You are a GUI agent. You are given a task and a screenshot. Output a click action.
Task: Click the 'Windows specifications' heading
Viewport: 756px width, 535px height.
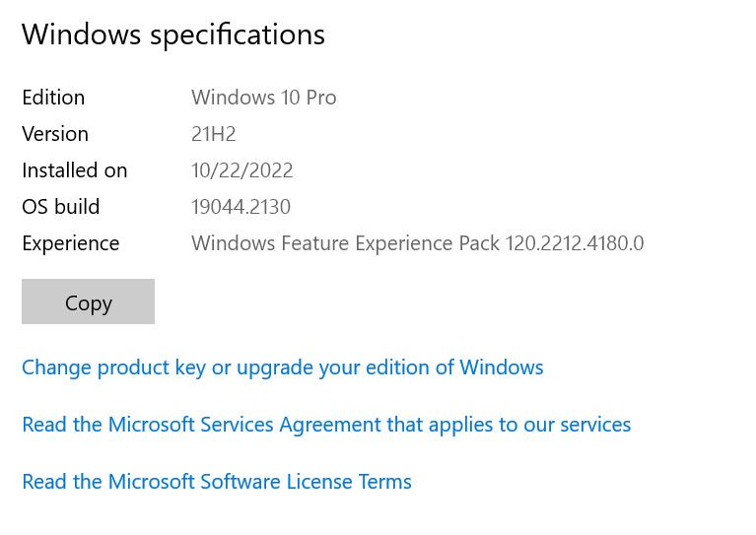(172, 34)
